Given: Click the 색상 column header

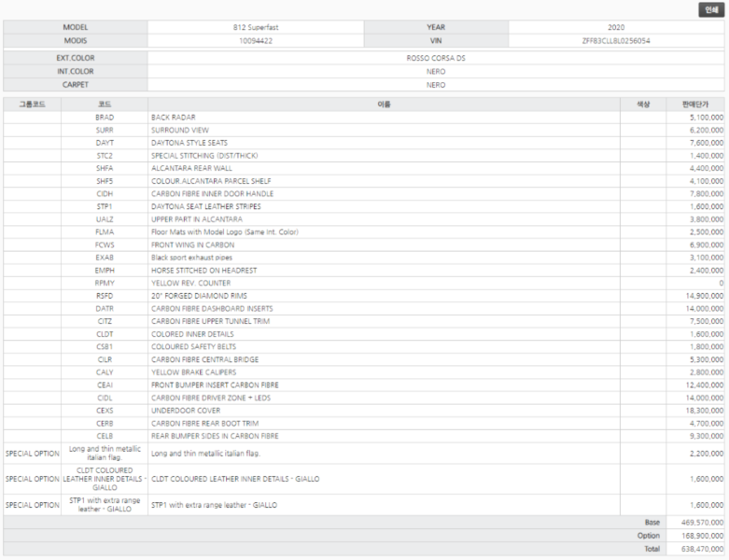Looking at the screenshot, I should click(x=643, y=105).
